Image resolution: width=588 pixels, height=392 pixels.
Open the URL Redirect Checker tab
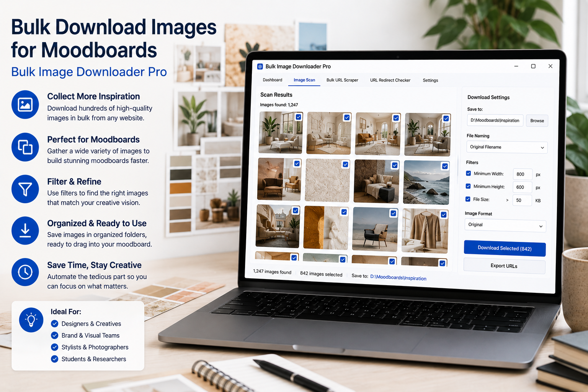(x=390, y=80)
